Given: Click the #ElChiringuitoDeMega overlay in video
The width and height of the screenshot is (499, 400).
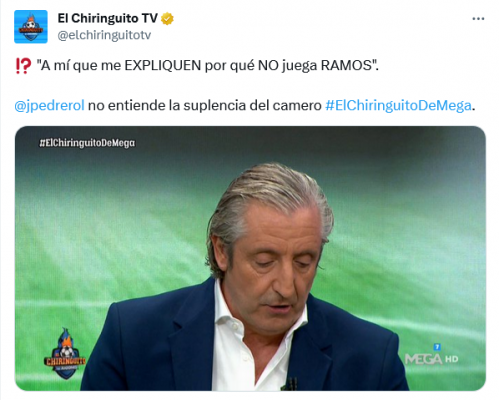Looking at the screenshot, I should [87, 143].
